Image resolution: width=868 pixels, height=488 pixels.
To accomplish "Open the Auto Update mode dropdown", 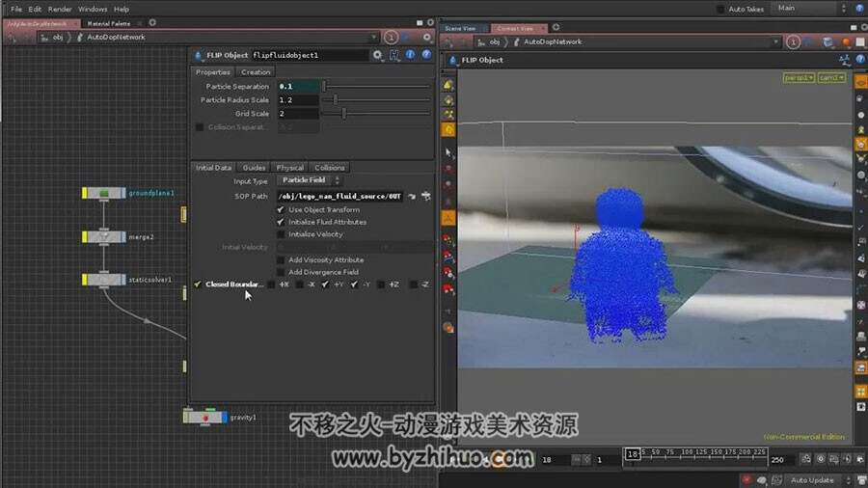I will pyautogui.click(x=817, y=480).
